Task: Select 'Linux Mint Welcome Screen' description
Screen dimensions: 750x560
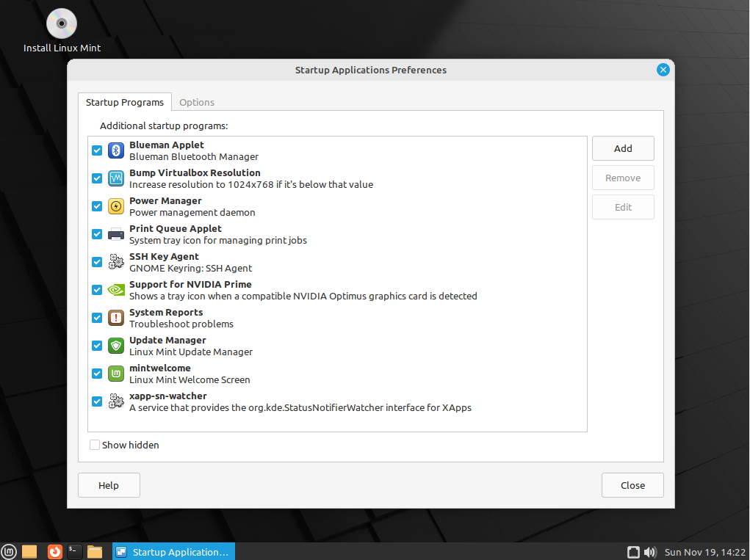Action: (x=190, y=380)
